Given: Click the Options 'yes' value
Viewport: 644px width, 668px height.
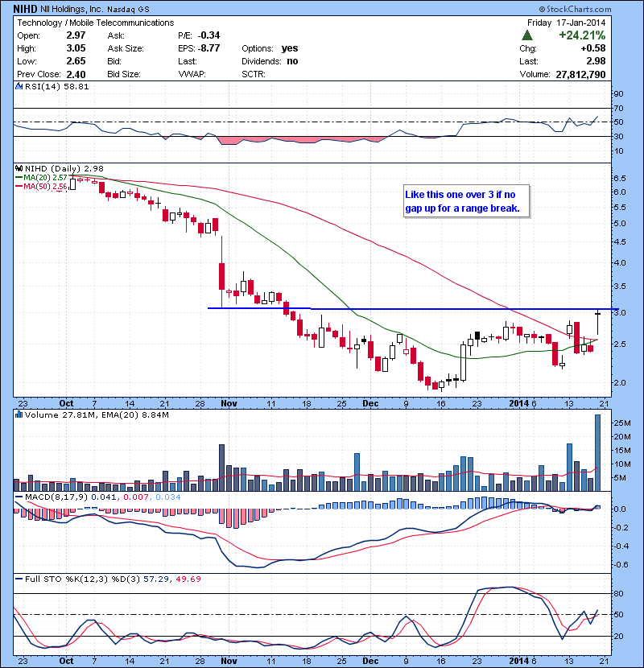Looking at the screenshot, I should pos(290,48).
